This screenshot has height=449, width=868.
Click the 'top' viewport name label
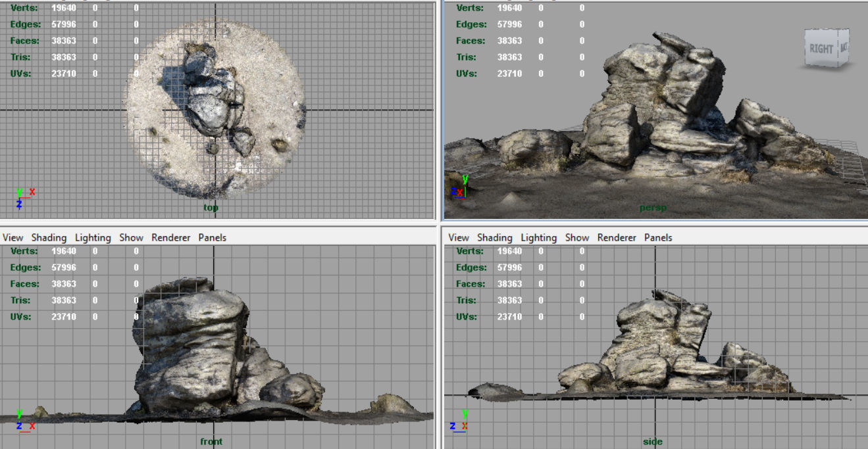[211, 208]
